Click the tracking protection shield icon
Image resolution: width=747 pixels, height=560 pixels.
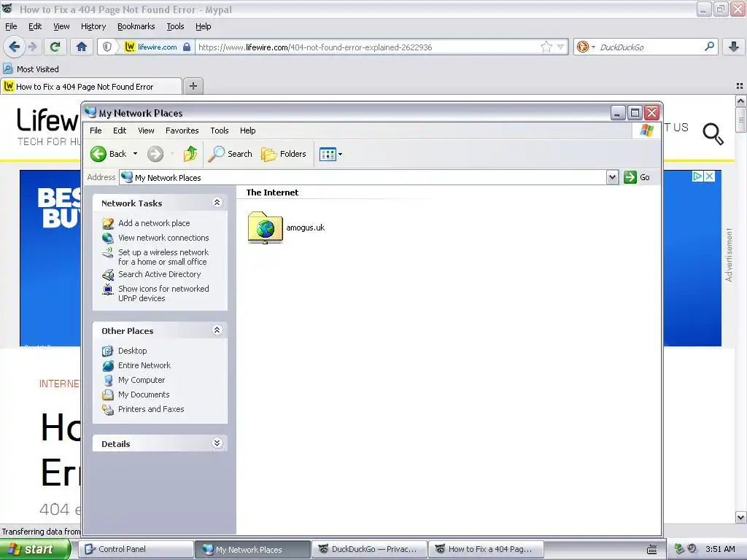108,47
